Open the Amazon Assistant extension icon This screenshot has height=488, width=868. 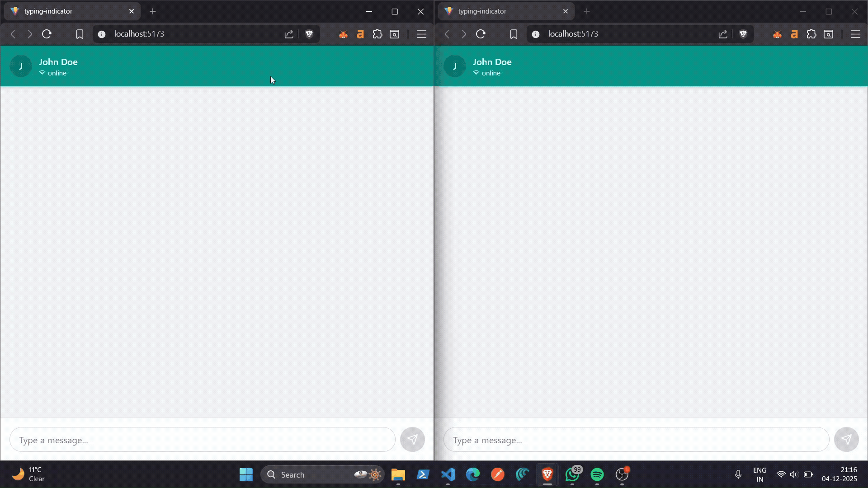[360, 34]
